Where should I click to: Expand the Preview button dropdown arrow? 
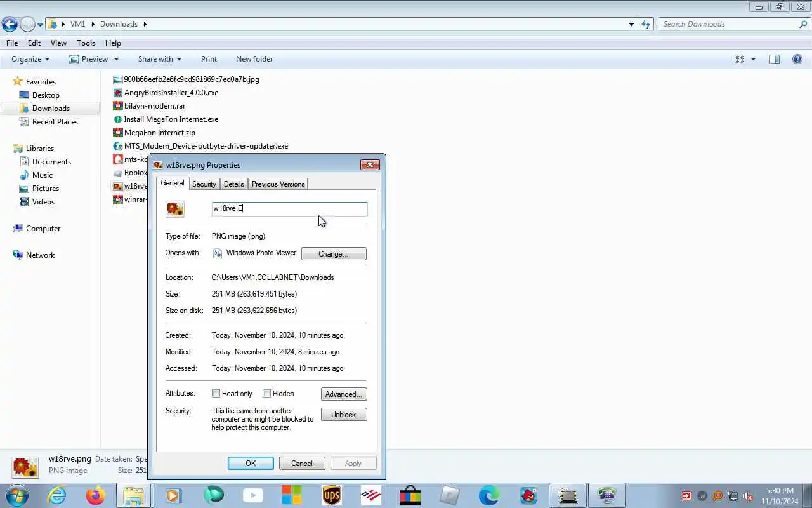[116, 59]
